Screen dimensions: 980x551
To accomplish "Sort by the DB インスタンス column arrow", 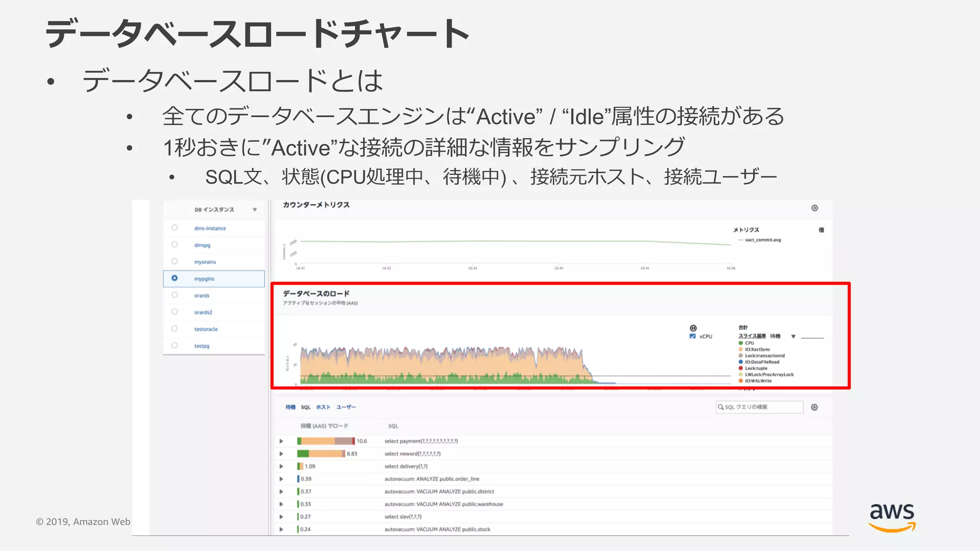I will pyautogui.click(x=255, y=209).
